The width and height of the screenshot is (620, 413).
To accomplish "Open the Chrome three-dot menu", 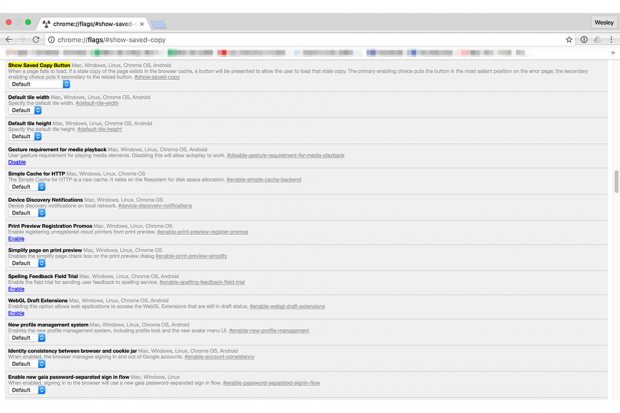I will [611, 40].
